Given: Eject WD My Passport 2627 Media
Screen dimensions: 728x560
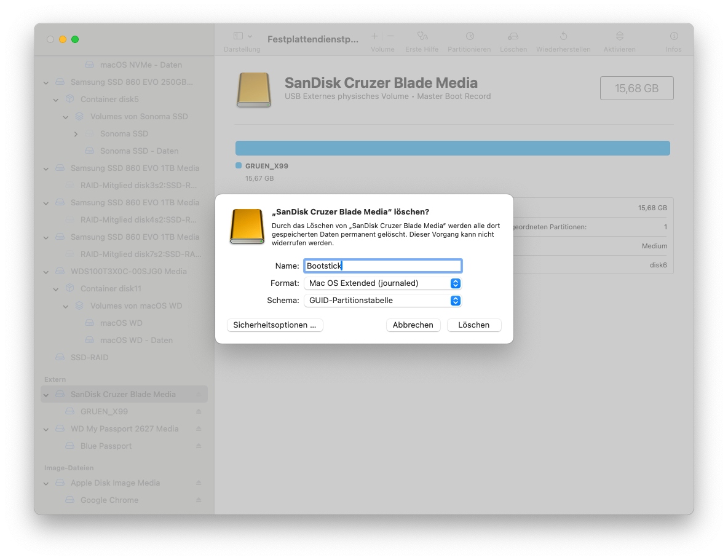Looking at the screenshot, I should [x=199, y=428].
